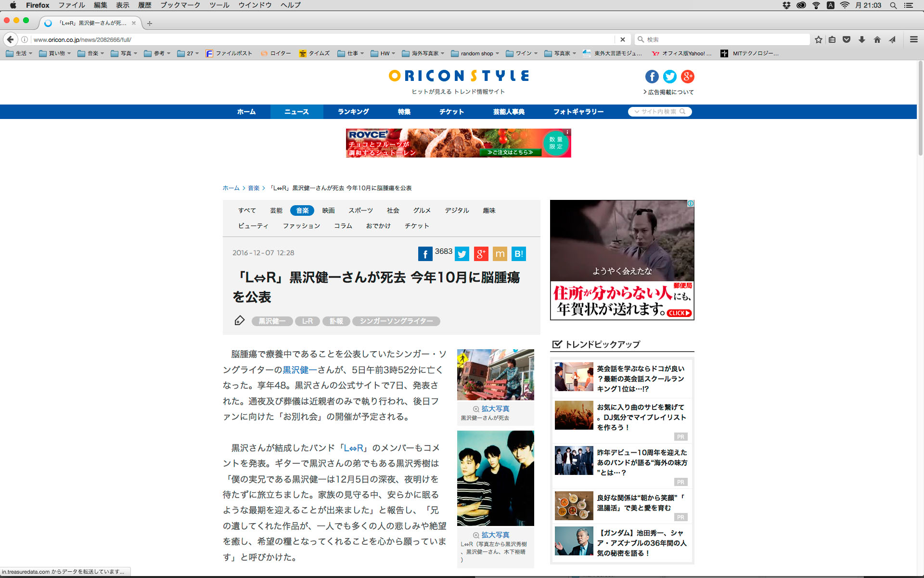Click the mixi share icon
Image resolution: width=924 pixels, height=578 pixels.
500,254
